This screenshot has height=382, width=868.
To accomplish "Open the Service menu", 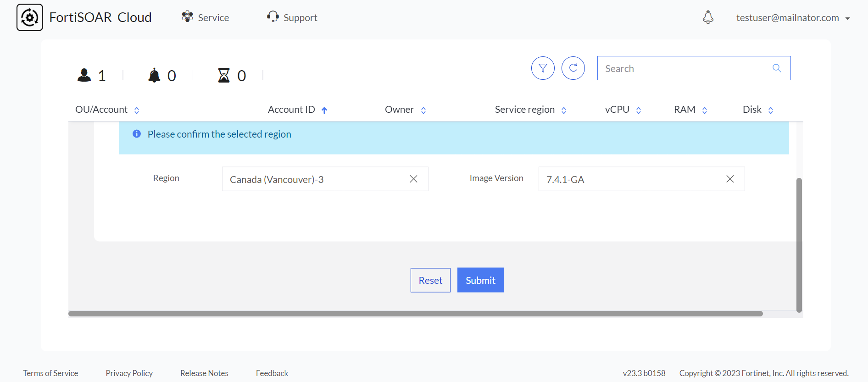I will point(205,17).
